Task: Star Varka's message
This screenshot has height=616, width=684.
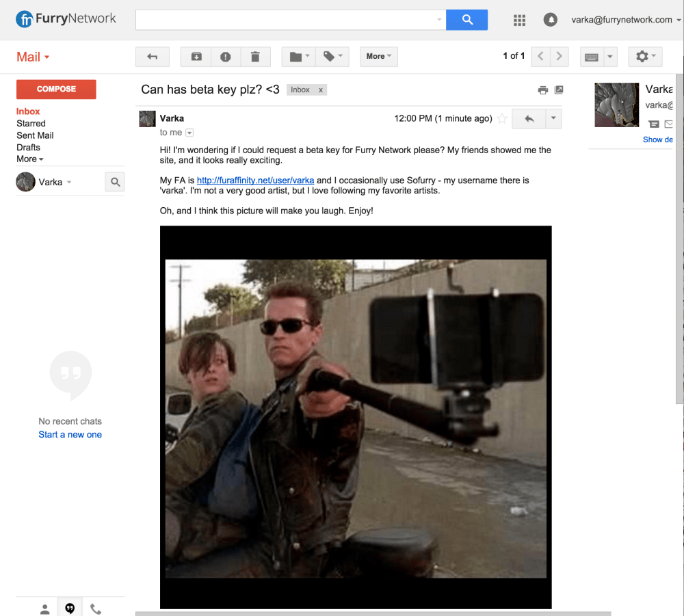Action: (502, 118)
